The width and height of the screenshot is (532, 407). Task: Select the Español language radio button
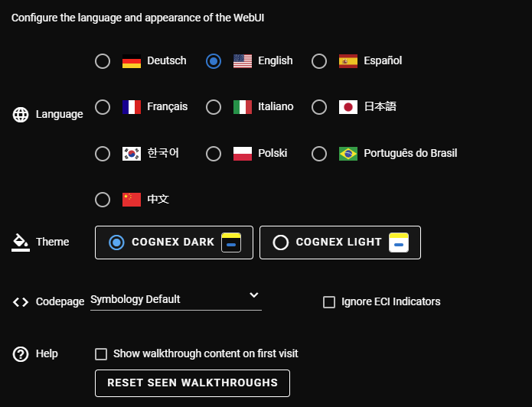tap(319, 61)
